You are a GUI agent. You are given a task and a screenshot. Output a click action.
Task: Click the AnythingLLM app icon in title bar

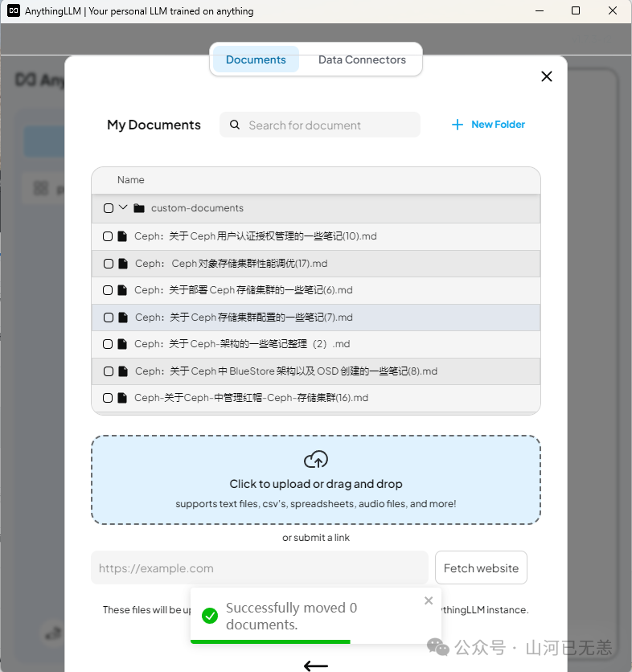[x=14, y=10]
